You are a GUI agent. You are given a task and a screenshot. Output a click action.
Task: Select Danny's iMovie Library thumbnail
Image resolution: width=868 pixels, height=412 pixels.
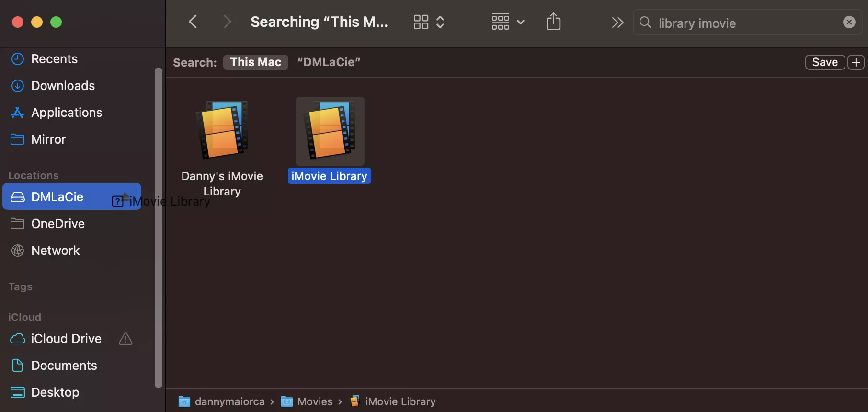[222, 130]
